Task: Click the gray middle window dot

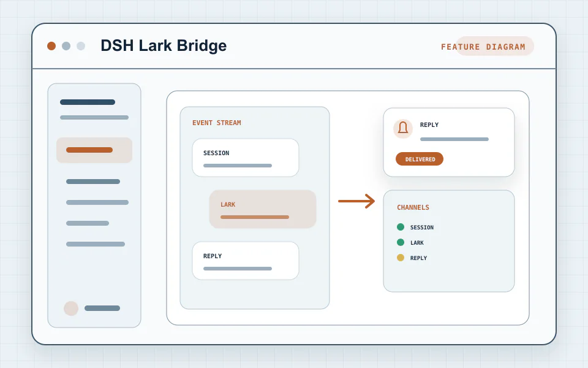Action: pyautogui.click(x=66, y=46)
